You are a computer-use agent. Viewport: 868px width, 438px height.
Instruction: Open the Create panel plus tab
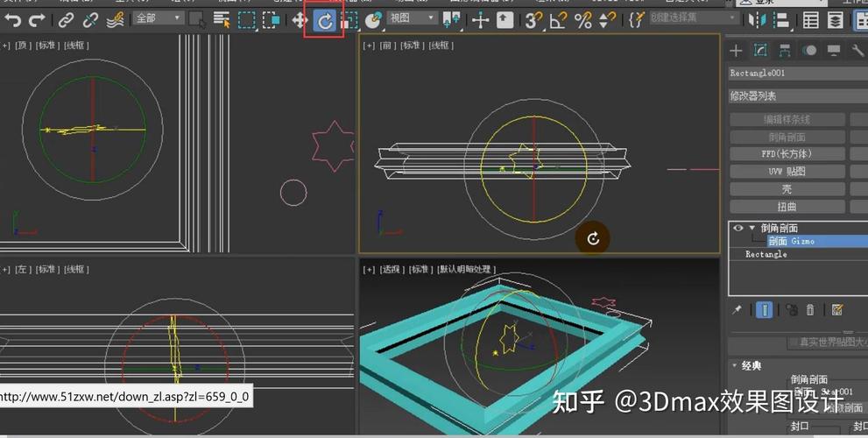pyautogui.click(x=737, y=51)
